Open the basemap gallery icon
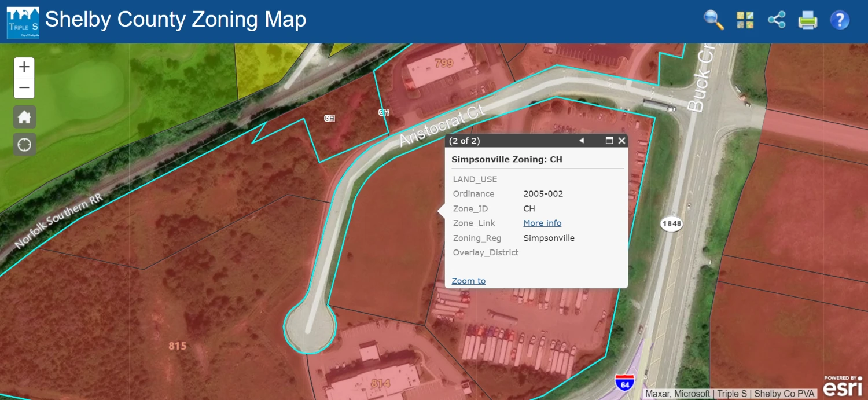868x400 pixels. point(745,20)
